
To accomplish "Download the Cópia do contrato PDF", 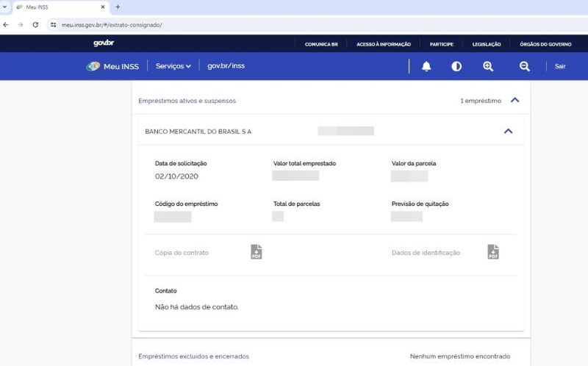I will click(x=257, y=251).
